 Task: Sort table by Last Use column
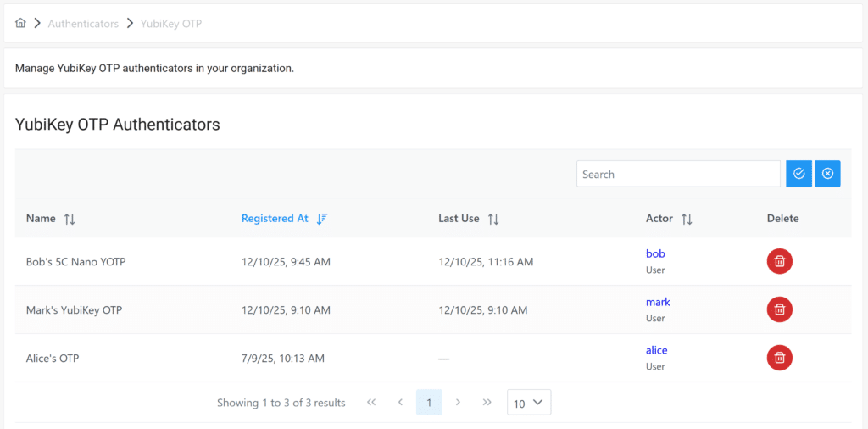coord(493,219)
